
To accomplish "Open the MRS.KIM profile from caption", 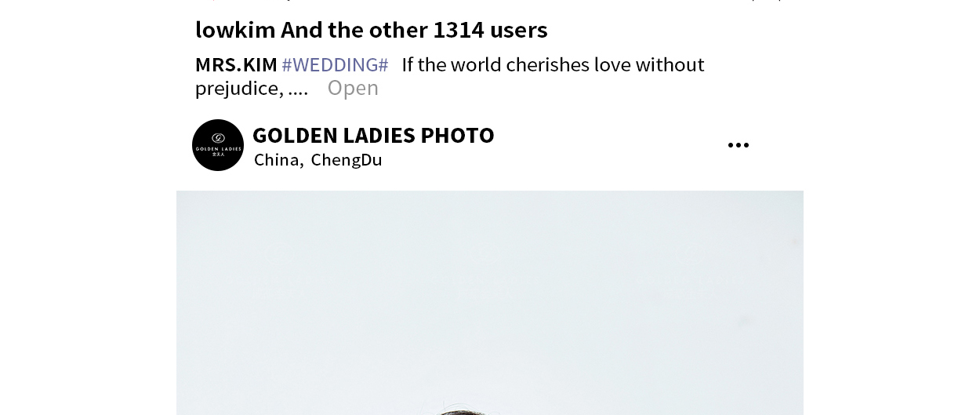I will click(x=236, y=64).
